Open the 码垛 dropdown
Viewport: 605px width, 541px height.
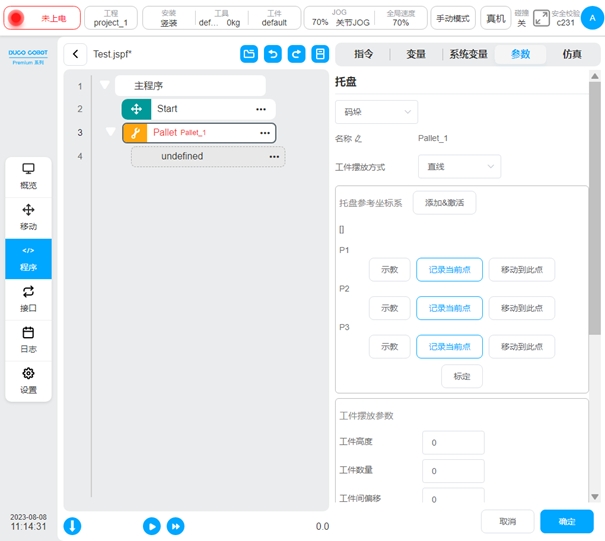376,112
